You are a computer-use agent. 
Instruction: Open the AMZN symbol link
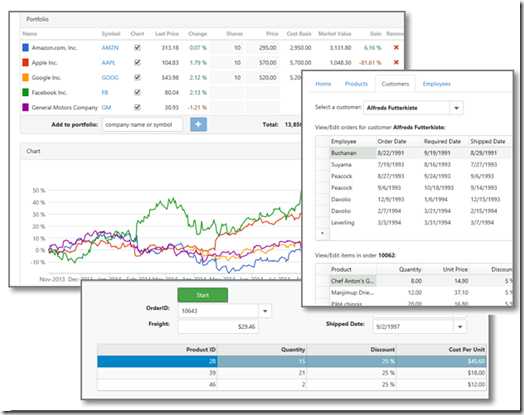coord(110,48)
